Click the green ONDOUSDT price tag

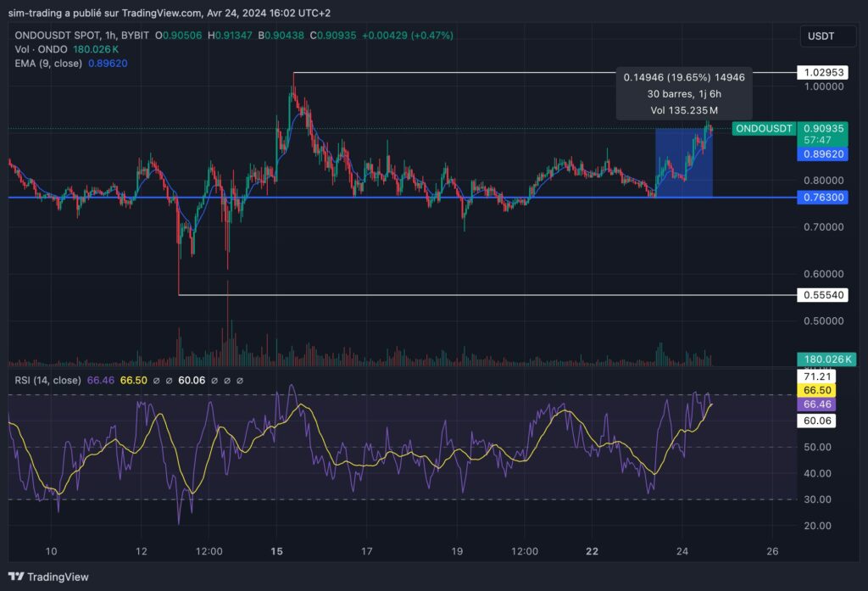pyautogui.click(x=763, y=129)
